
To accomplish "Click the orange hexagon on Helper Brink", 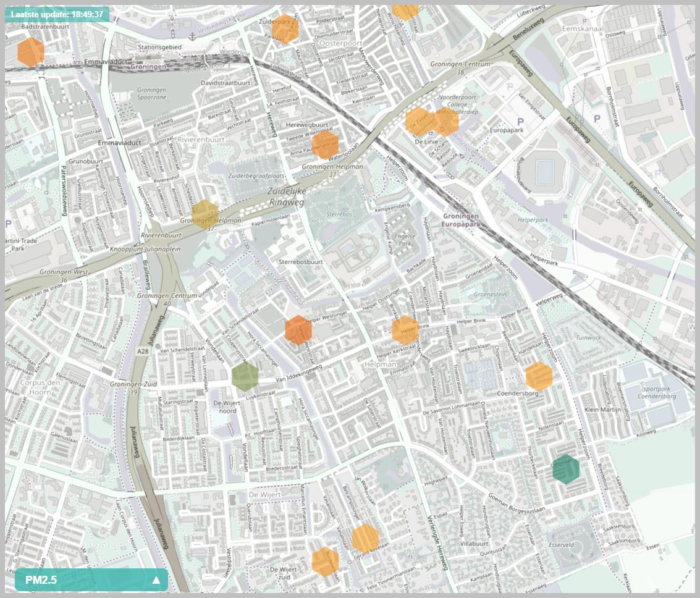I will pos(405,330).
